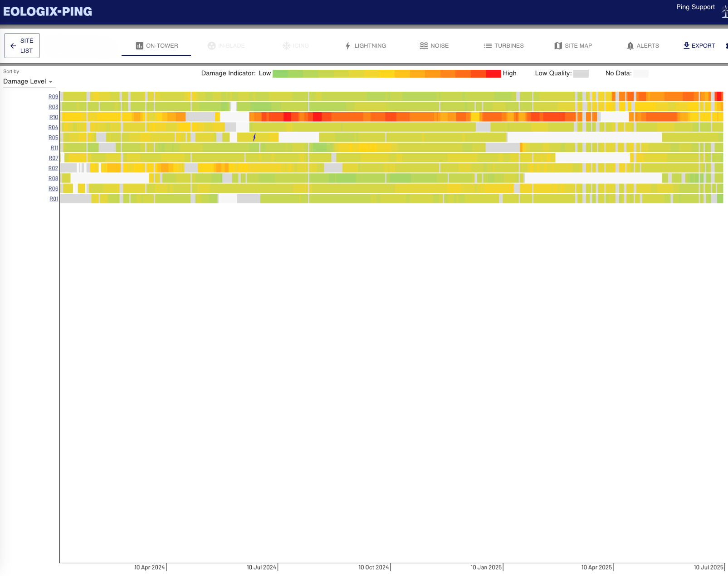This screenshot has width=728, height=576.
Task: Click the back arrow in Site List
Action: [x=13, y=46]
